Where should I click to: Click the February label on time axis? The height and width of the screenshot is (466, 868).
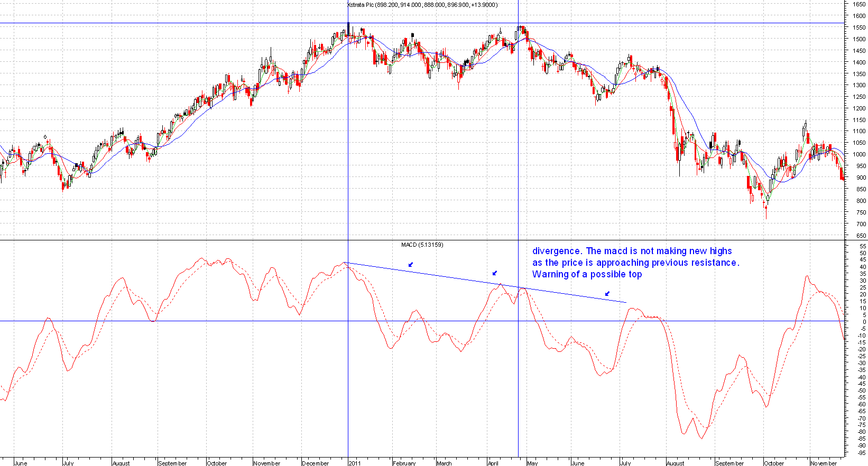click(404, 463)
